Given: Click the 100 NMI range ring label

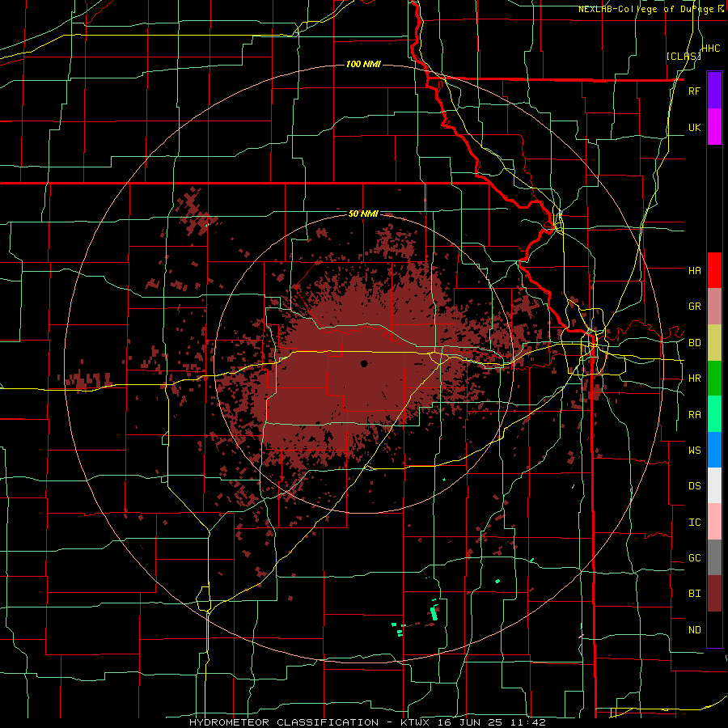Looking at the screenshot, I should pyautogui.click(x=363, y=64).
